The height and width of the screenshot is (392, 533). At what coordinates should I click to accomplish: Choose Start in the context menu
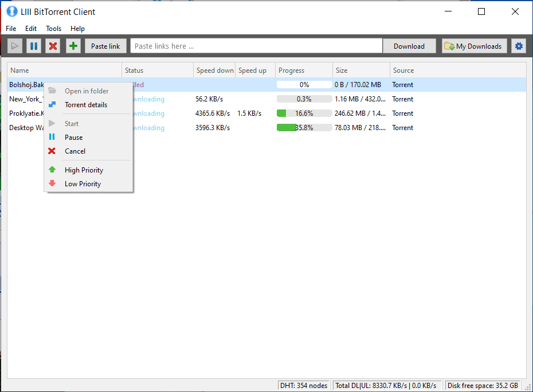click(88, 124)
